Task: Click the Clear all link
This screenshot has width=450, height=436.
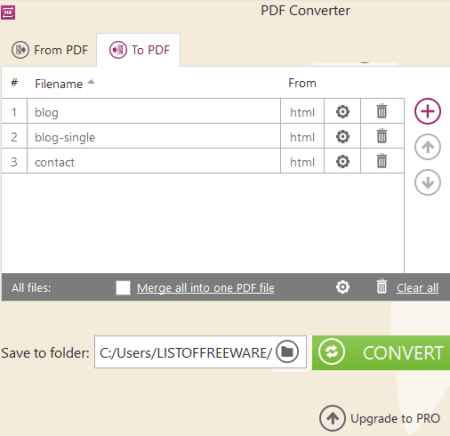Action: pos(417,288)
